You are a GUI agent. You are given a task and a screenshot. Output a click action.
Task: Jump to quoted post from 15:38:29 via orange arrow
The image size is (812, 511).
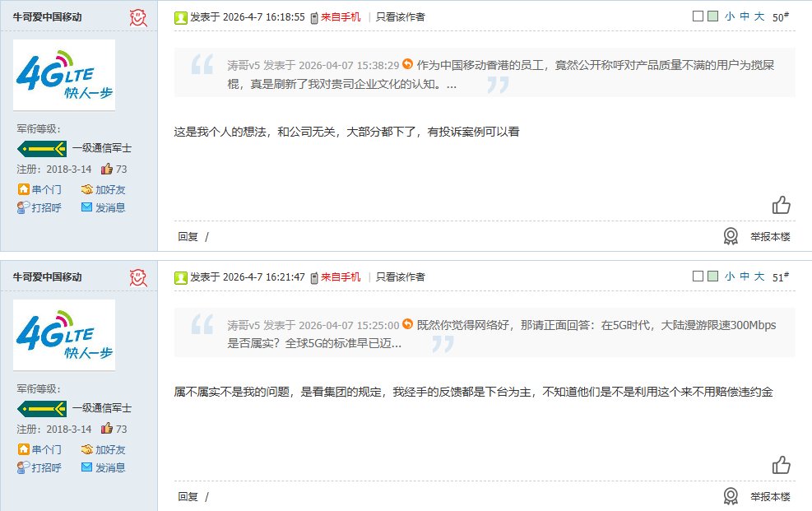[x=407, y=63]
